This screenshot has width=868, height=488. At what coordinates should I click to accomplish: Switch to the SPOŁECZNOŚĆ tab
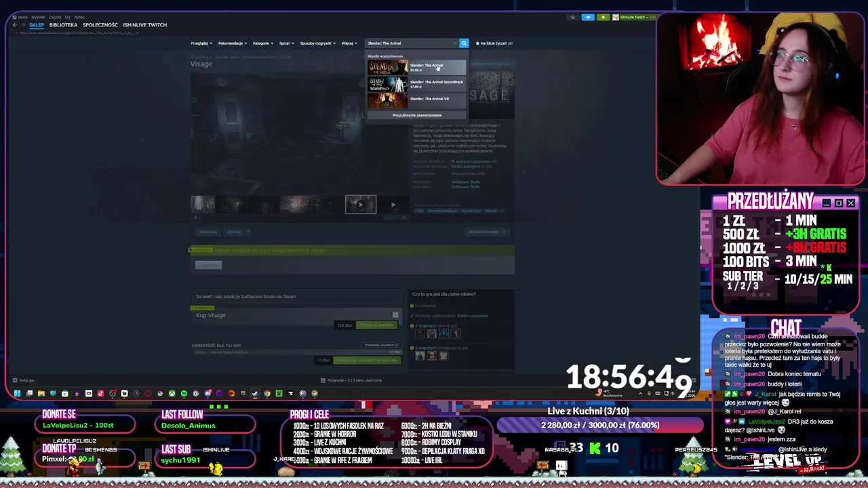100,25
